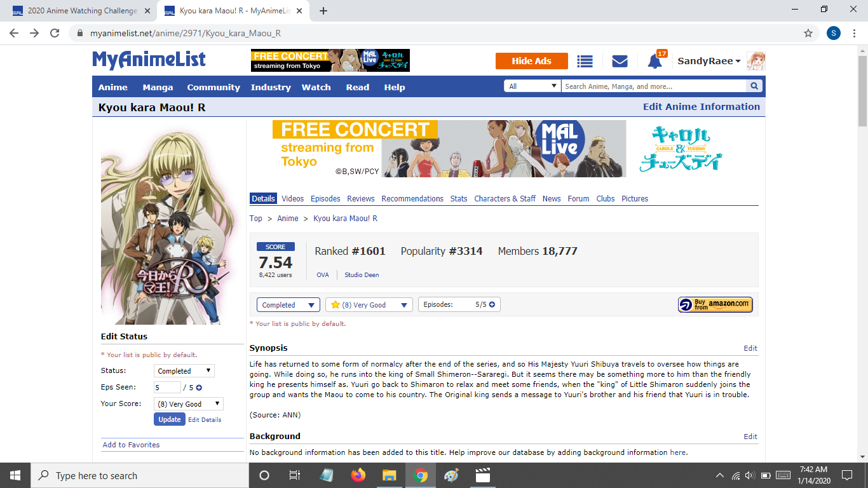Follow the Edit Anime Information link
868x488 pixels.
[701, 107]
